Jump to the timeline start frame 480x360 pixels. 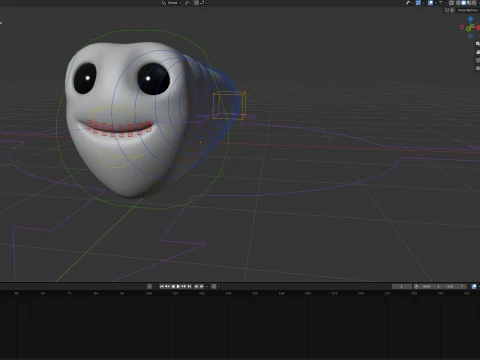click(162, 286)
